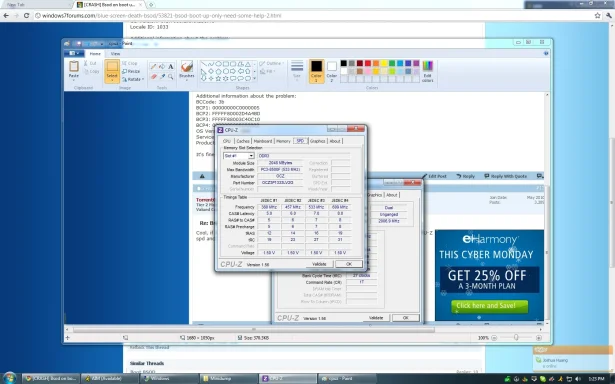This screenshot has width=615, height=384.
Task: Select the Color picker eyedropper
Action: (162, 76)
